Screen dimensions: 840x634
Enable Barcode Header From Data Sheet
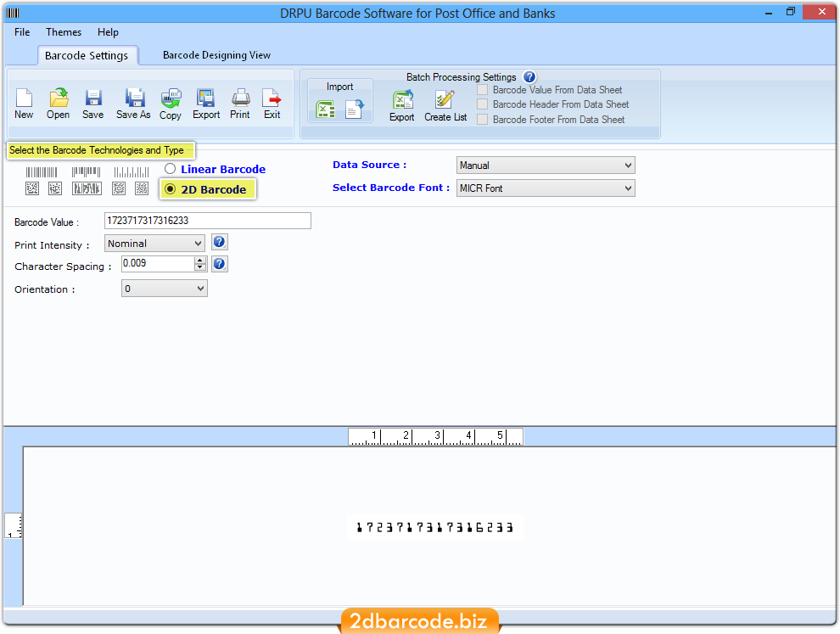[483, 104]
